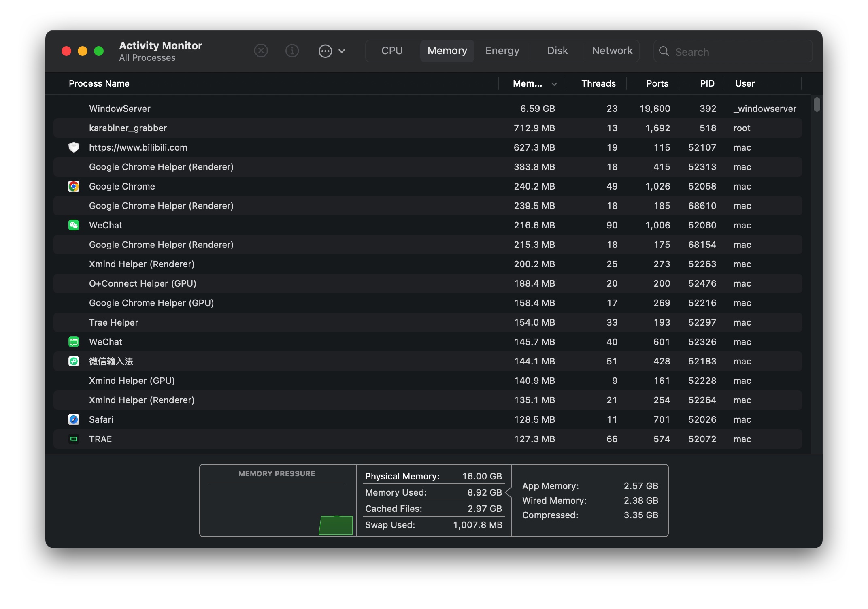The height and width of the screenshot is (609, 868).
Task: Click the Search input field
Action: tap(737, 52)
